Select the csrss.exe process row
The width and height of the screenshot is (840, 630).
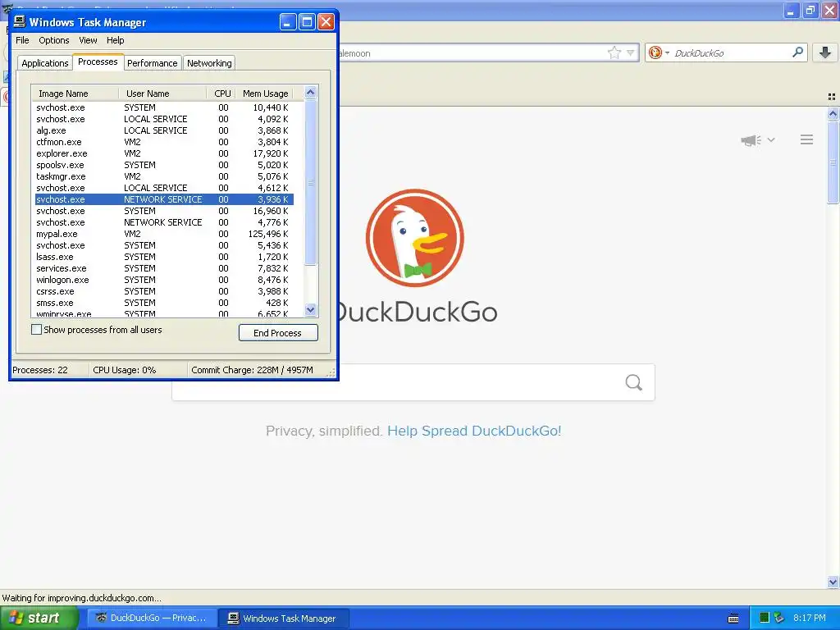[164, 291]
